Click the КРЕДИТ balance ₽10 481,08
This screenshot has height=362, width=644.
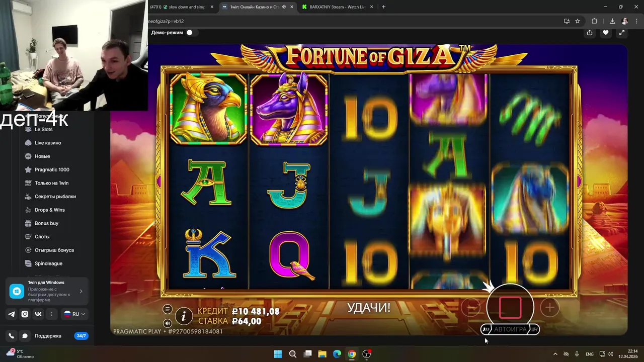pyautogui.click(x=256, y=312)
